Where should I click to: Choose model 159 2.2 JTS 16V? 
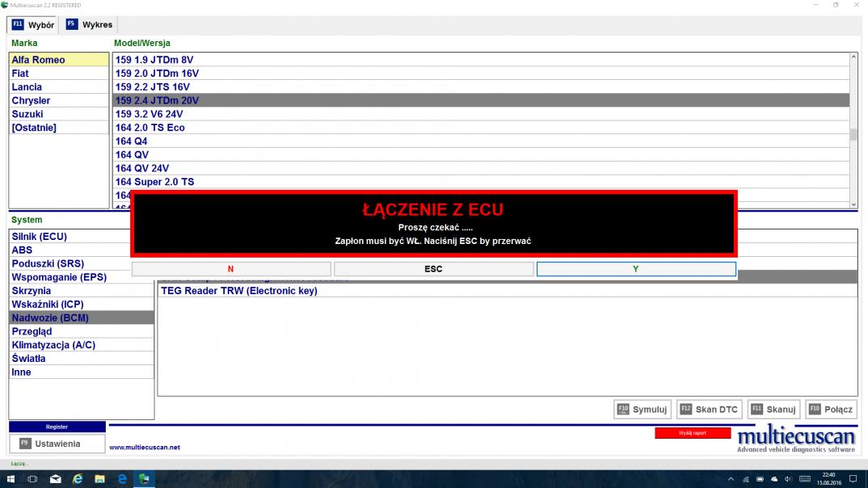click(x=481, y=87)
